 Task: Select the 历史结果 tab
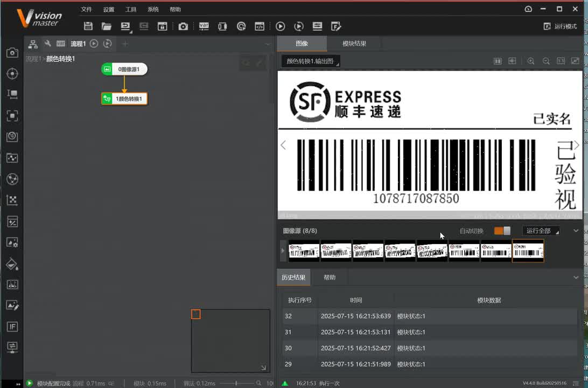[293, 278]
